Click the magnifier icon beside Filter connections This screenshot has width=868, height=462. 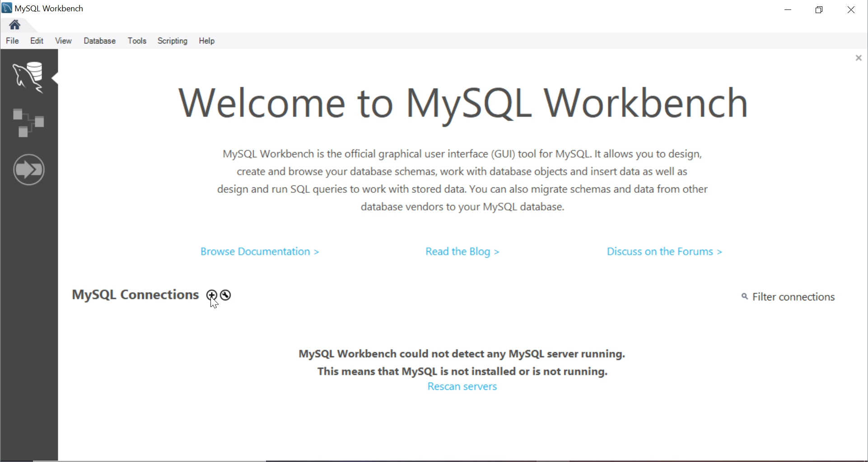[x=744, y=297]
